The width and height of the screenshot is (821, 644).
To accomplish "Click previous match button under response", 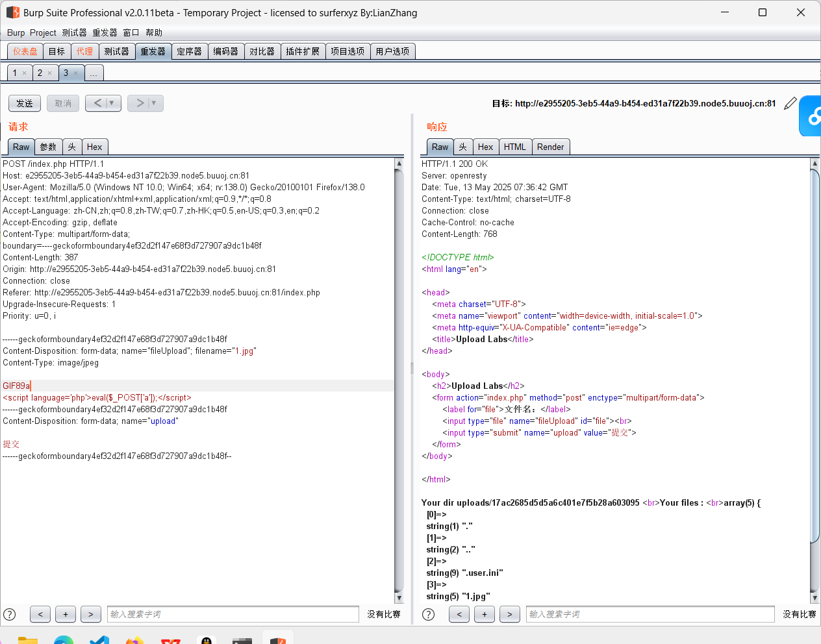I will point(459,614).
